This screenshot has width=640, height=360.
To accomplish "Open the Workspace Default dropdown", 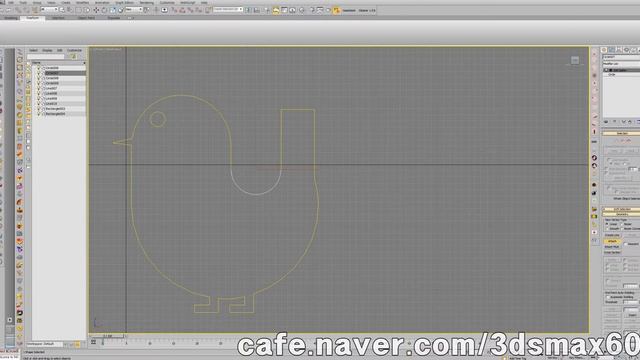I will pyautogui.click(x=45, y=344).
